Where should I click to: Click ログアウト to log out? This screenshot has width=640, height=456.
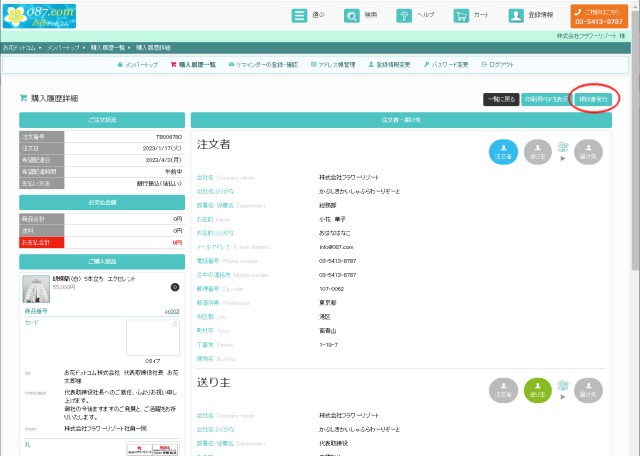pos(499,64)
